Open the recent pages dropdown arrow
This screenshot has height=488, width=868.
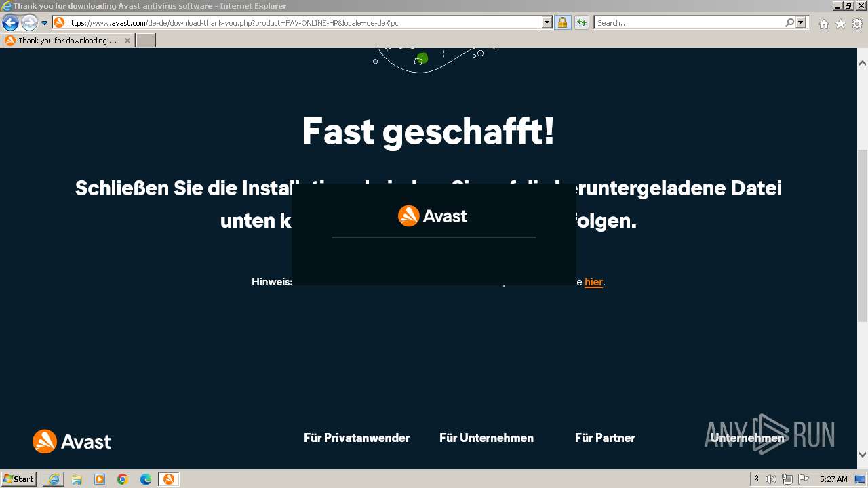[45, 23]
